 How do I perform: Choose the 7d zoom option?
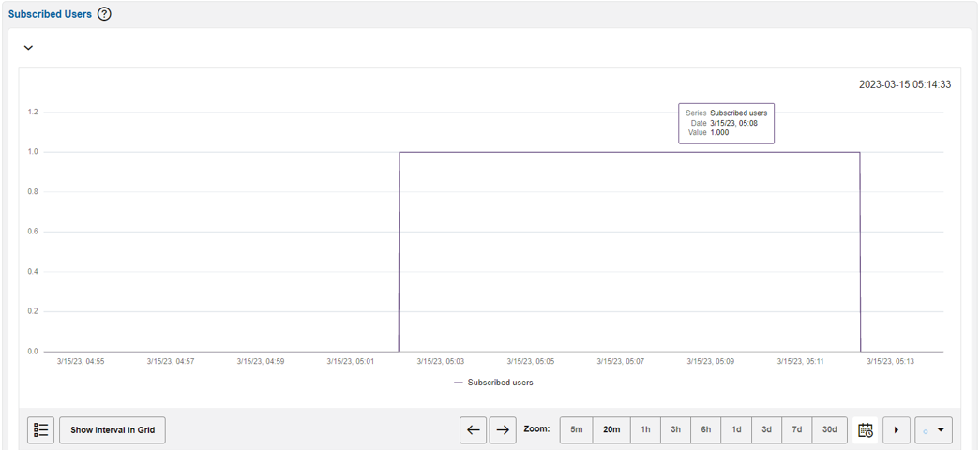[x=796, y=430]
